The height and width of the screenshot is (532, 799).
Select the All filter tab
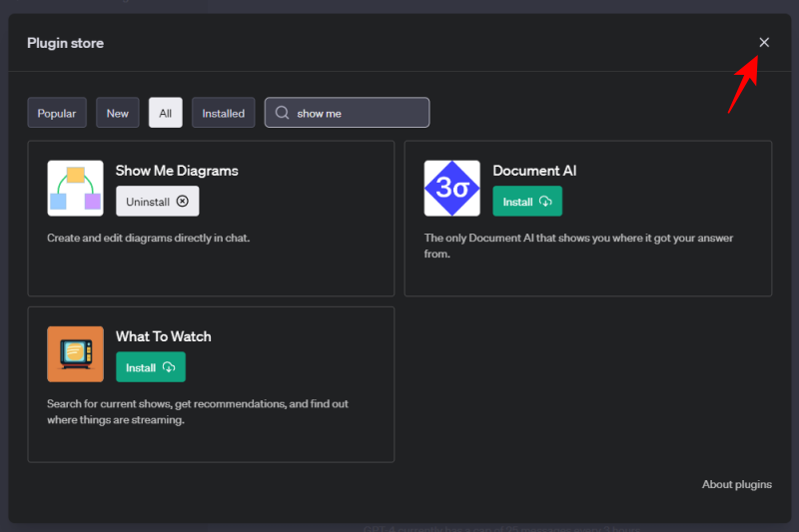pos(165,113)
